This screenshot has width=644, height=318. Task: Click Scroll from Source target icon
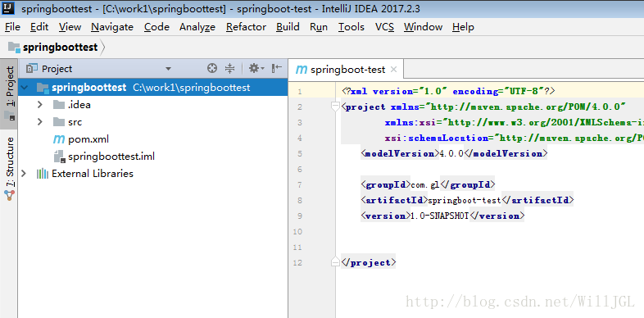212,69
